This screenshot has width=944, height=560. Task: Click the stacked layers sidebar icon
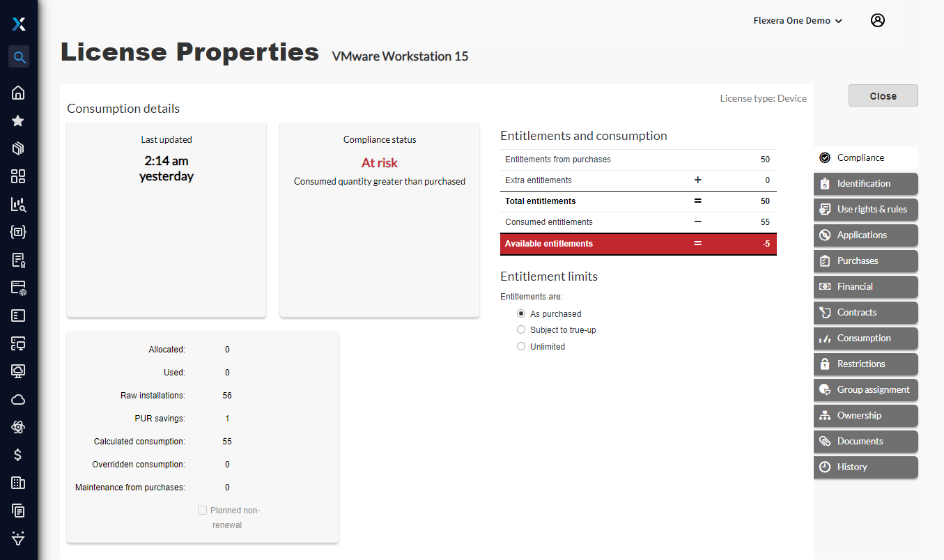19,148
